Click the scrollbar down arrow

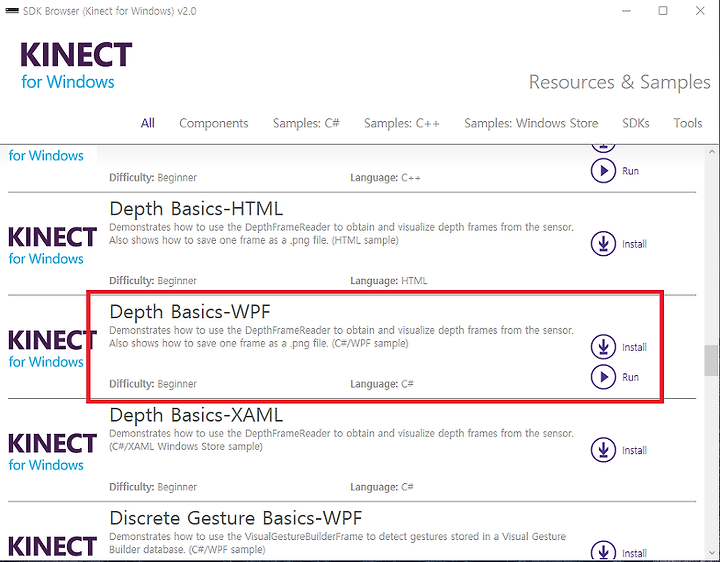click(x=712, y=553)
